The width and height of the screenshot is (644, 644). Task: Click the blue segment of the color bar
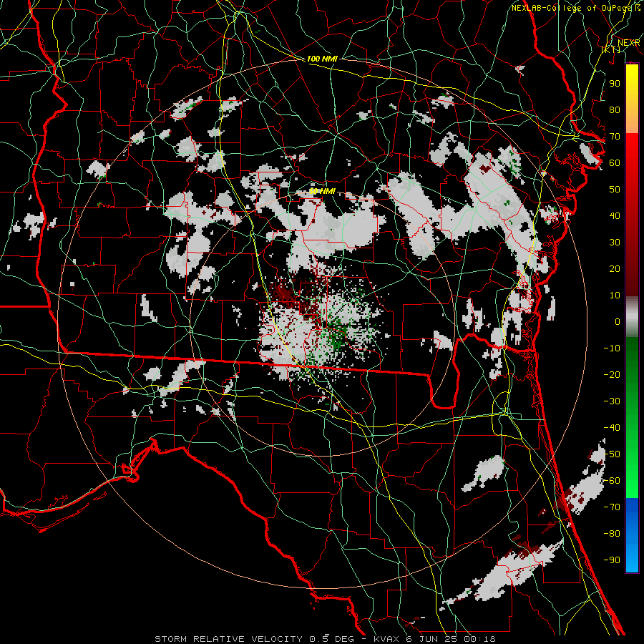(632, 535)
